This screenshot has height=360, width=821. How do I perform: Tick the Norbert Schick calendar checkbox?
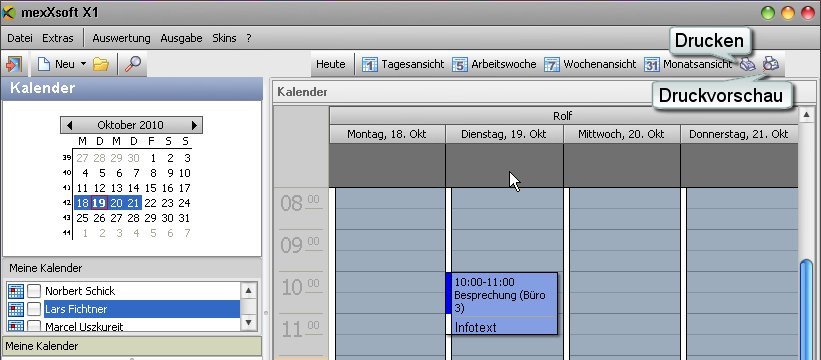tap(34, 291)
